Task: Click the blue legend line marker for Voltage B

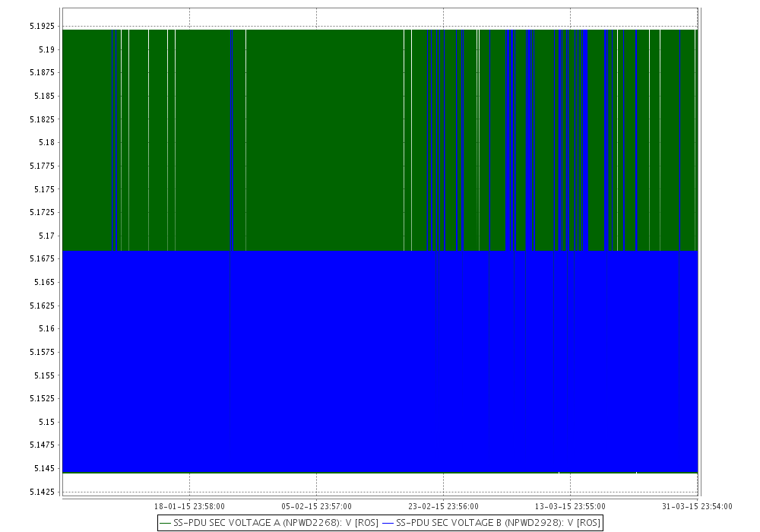Action: [388, 524]
